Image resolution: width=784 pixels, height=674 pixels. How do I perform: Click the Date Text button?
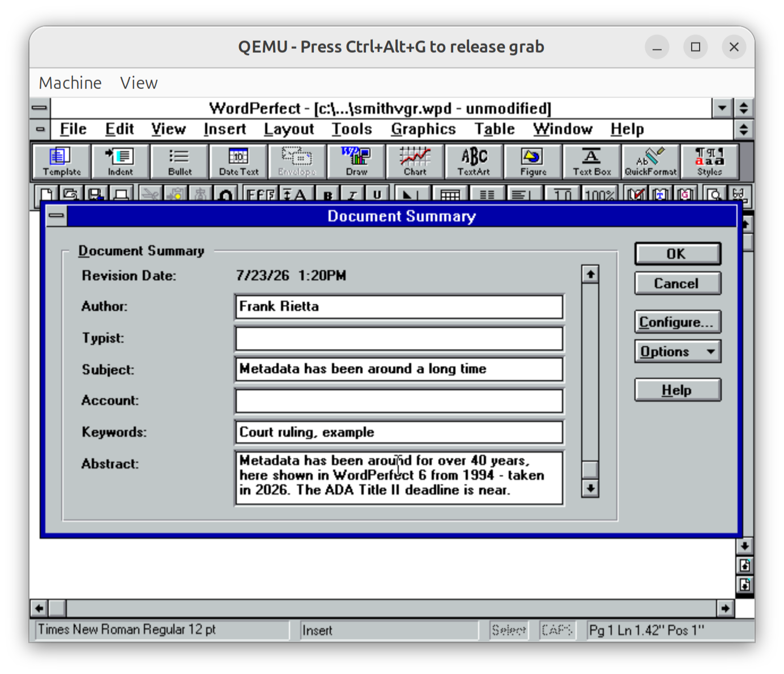(x=238, y=161)
